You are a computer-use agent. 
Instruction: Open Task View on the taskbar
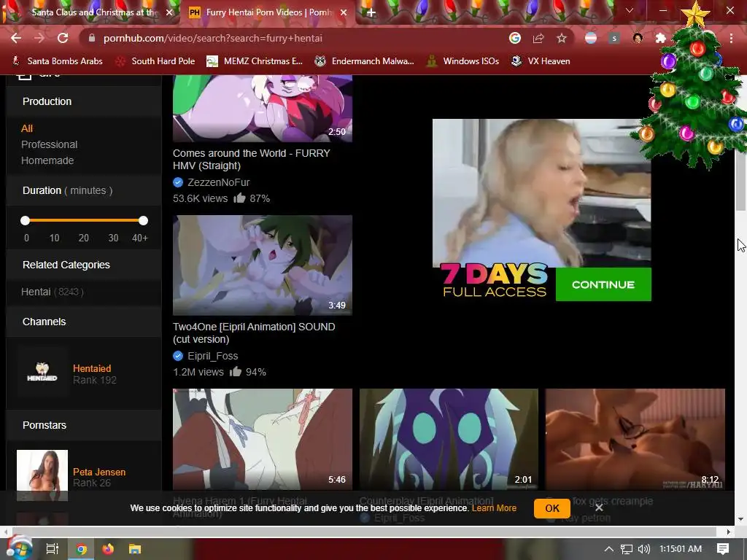coord(52,549)
